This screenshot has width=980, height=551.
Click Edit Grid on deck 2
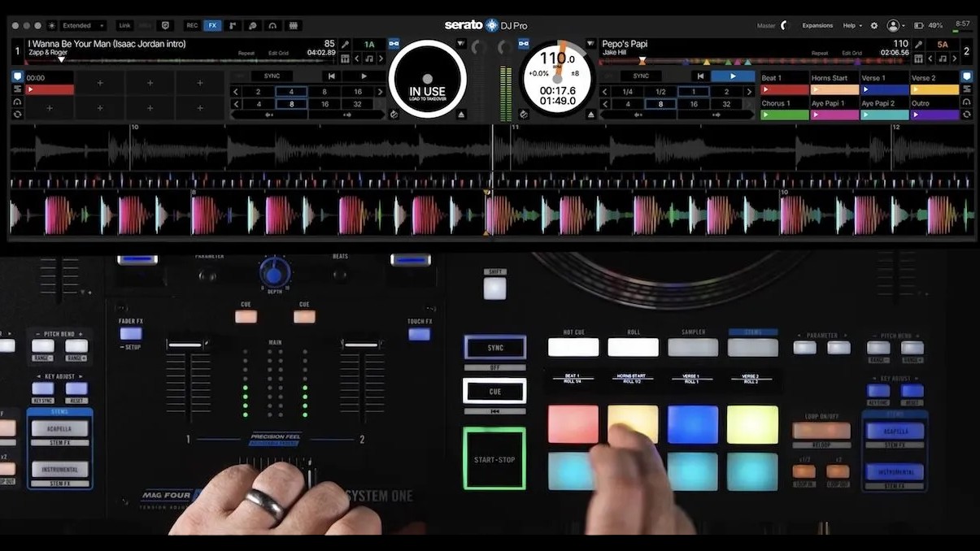(x=852, y=54)
